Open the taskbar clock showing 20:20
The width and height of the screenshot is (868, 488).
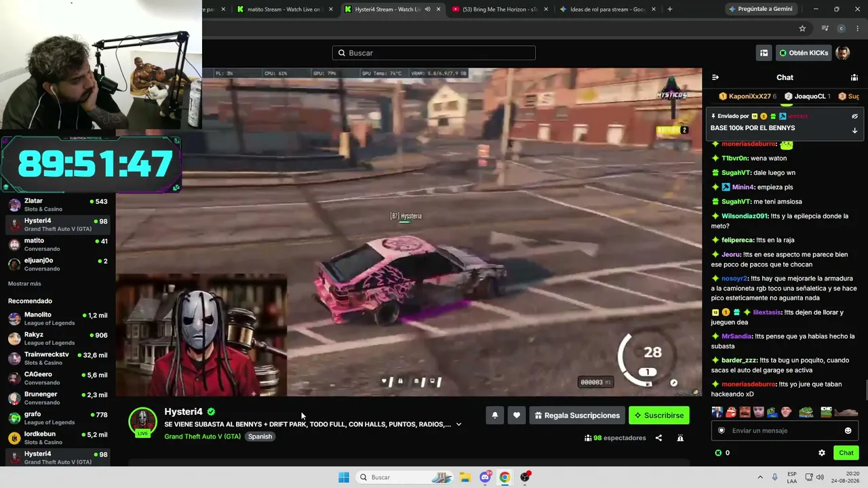(x=846, y=477)
